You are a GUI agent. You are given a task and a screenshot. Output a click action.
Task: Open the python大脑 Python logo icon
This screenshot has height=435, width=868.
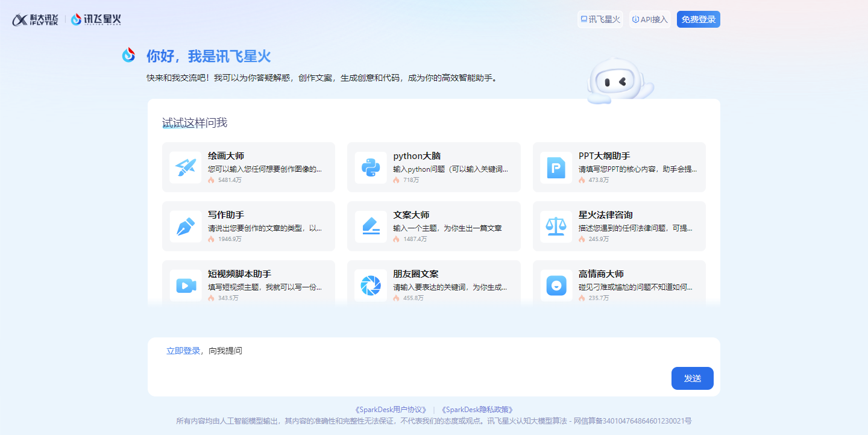point(371,167)
